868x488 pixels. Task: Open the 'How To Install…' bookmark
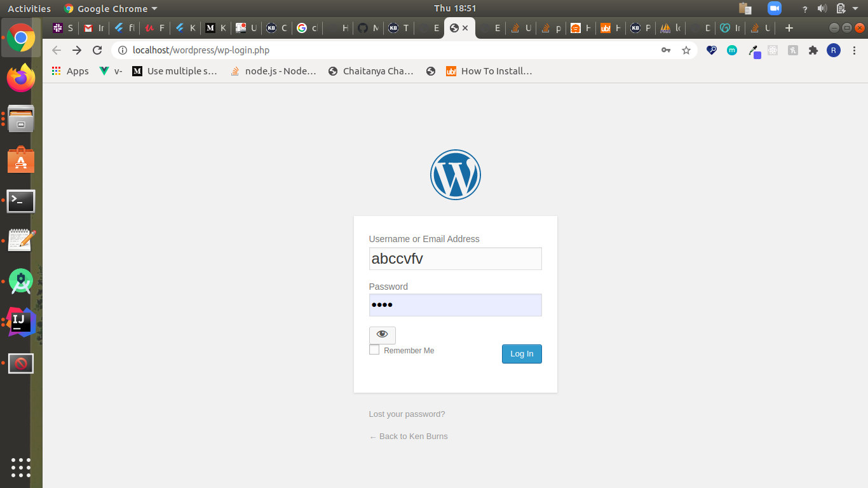click(489, 71)
